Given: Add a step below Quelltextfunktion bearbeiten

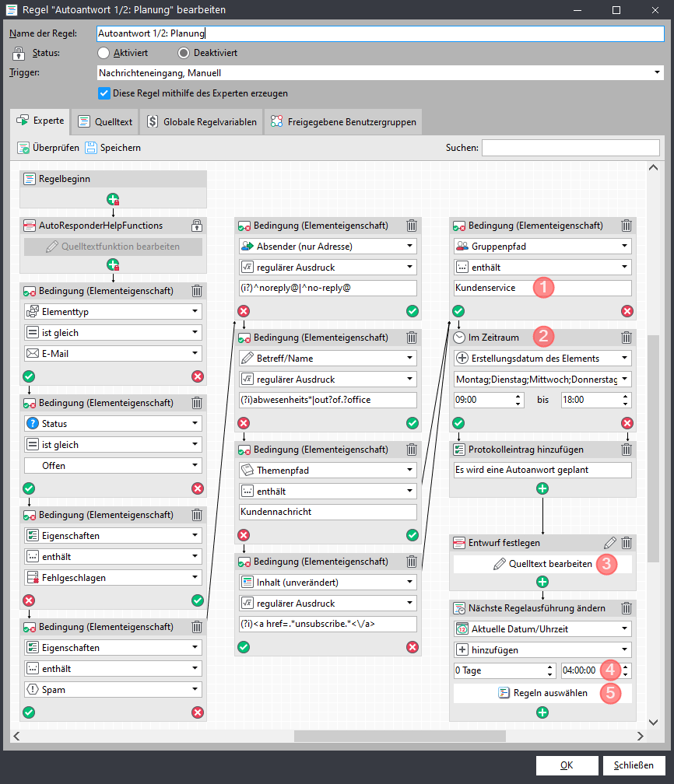Looking at the screenshot, I should (113, 265).
